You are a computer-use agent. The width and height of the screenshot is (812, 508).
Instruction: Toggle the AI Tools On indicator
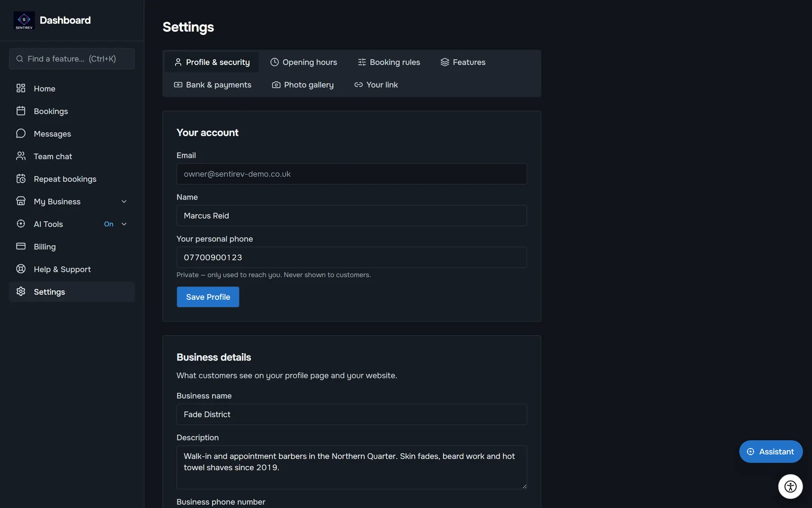[109, 224]
